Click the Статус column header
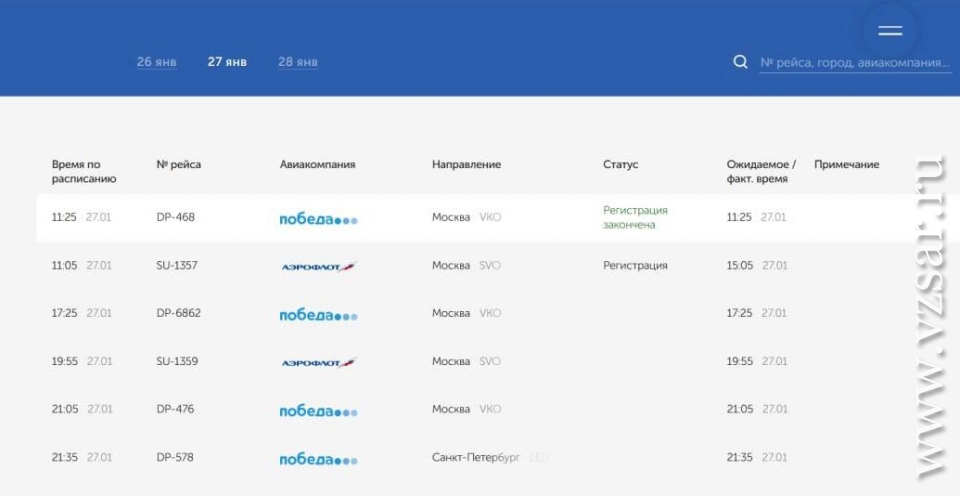960x496 pixels. click(x=620, y=165)
